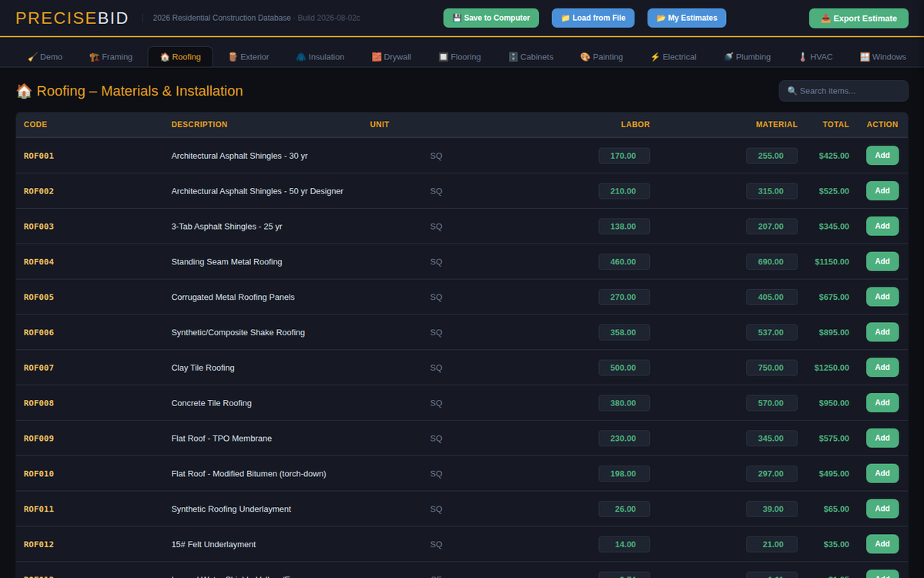Image resolution: width=924 pixels, height=578 pixels.
Task: Click the PRECISEBID logo
Action: [72, 18]
